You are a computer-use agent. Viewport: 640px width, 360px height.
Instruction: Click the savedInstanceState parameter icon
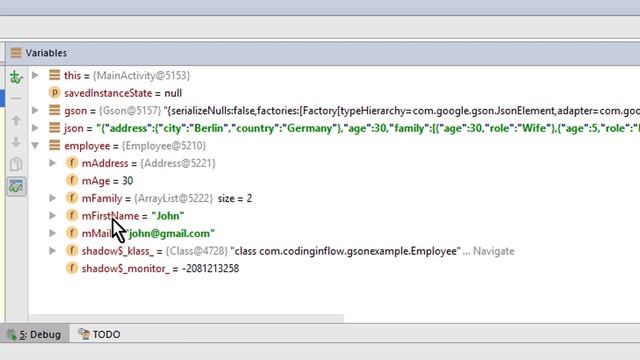coord(54,93)
